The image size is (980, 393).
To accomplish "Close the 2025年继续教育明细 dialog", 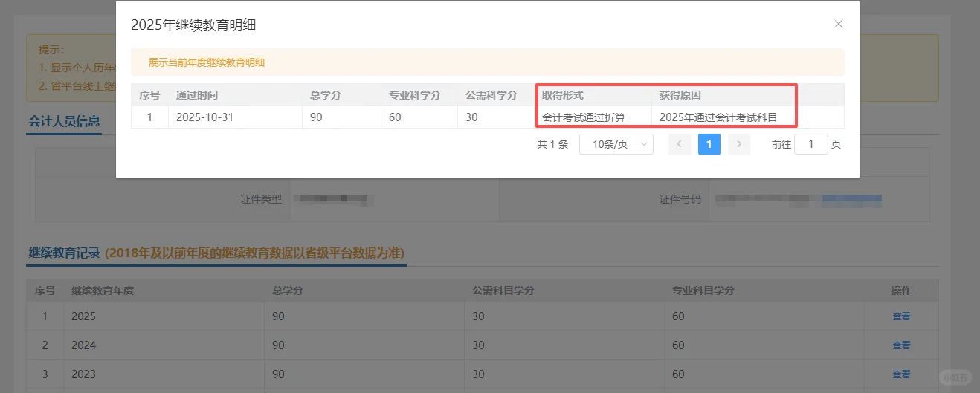I will point(838,24).
